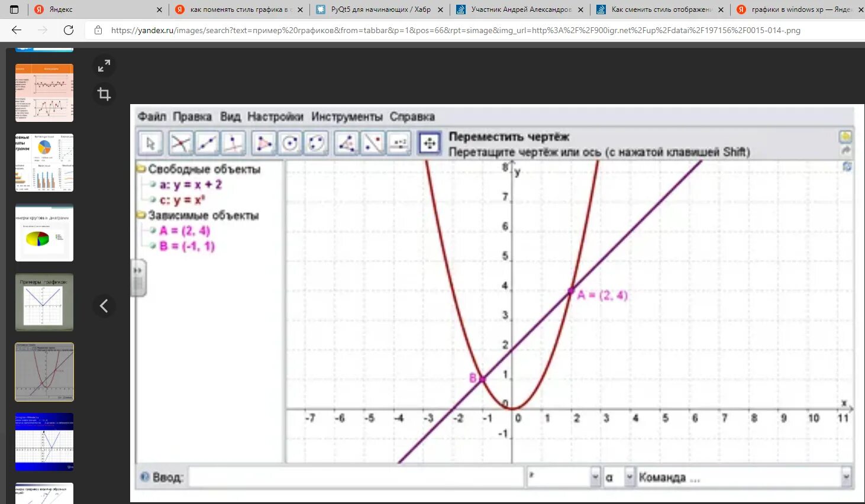Click the graphics view corner icon
Image resolution: width=865 pixels, height=504 pixels.
[x=847, y=167]
